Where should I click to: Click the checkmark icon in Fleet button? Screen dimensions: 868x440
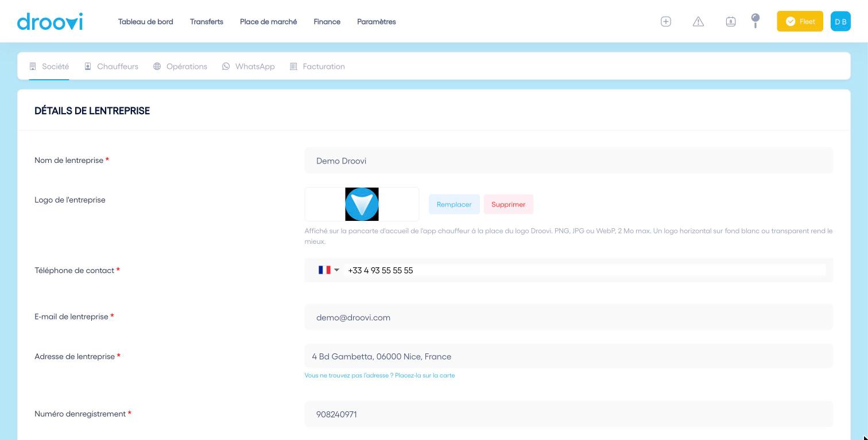click(790, 21)
